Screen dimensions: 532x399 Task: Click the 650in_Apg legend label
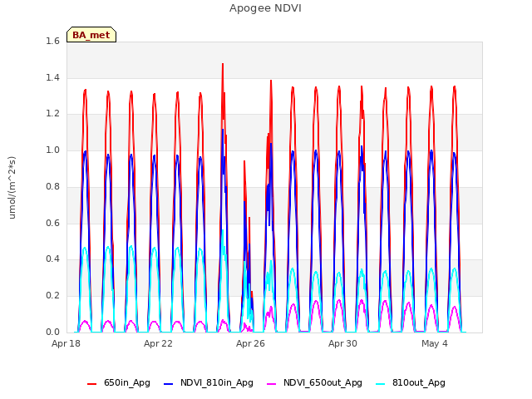pyautogui.click(x=127, y=383)
